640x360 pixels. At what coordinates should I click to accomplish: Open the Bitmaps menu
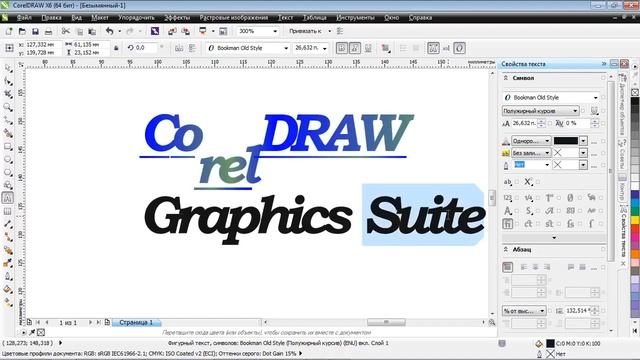(233, 18)
